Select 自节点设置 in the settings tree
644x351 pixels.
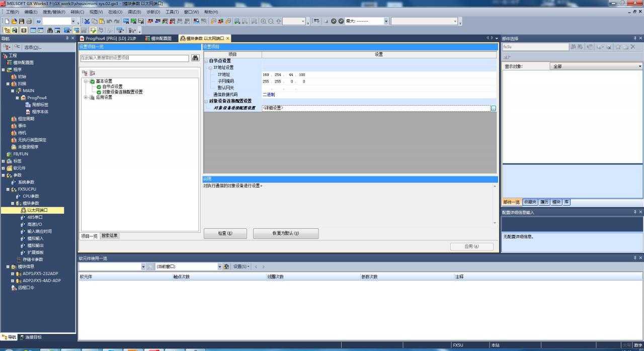point(112,86)
